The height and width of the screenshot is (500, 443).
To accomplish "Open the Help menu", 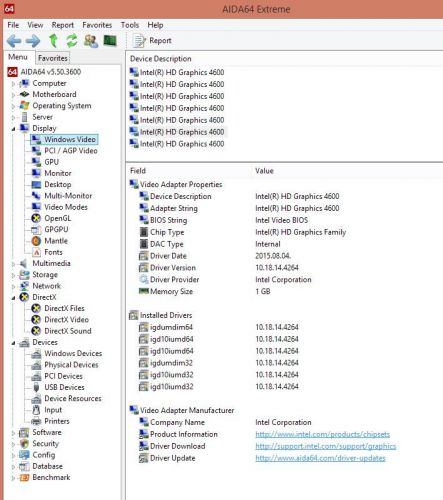I will click(155, 25).
